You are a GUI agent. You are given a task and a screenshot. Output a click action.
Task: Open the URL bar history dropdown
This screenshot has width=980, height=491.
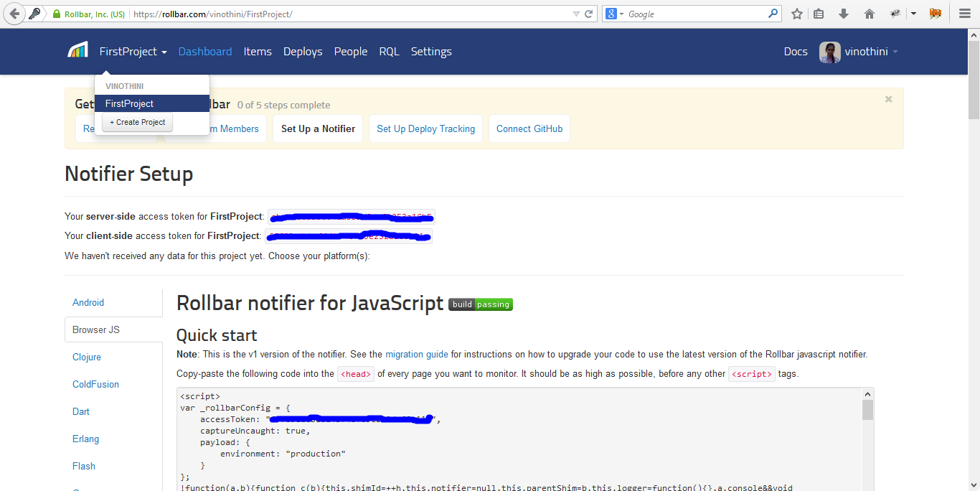(x=575, y=14)
